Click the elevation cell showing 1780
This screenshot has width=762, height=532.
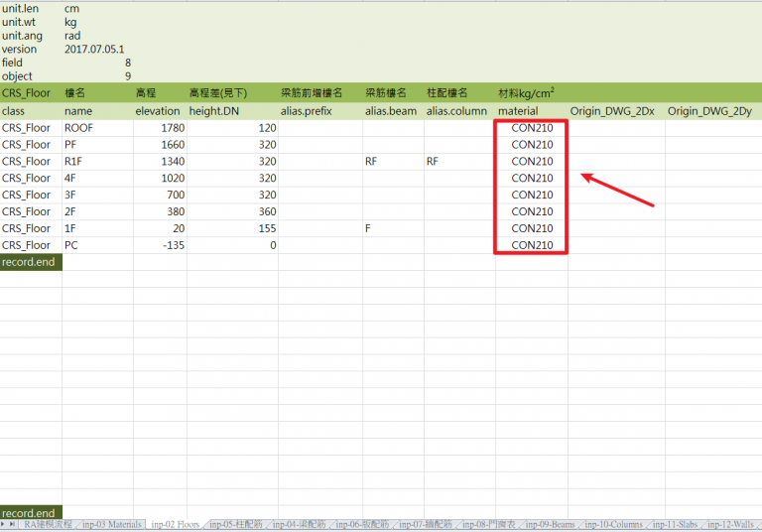click(159, 128)
